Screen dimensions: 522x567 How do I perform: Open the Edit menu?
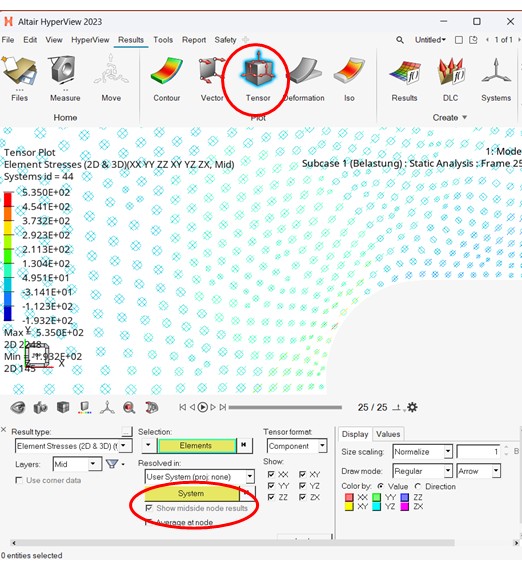[30, 40]
